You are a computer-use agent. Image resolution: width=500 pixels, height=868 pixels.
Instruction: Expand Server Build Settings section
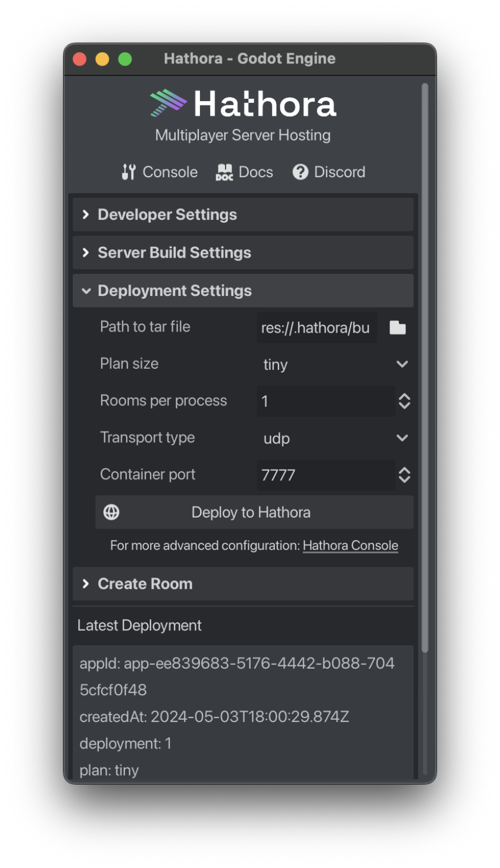[243, 253]
